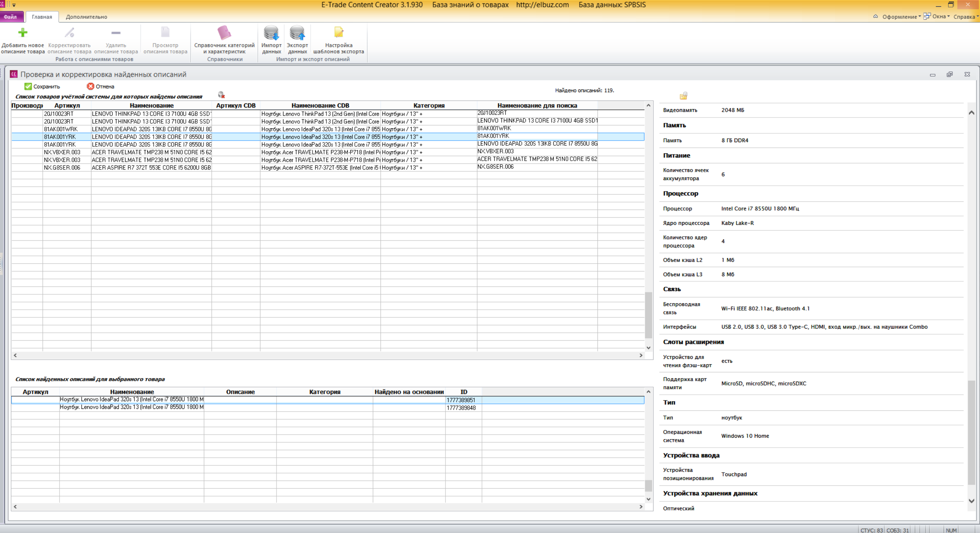Open export templates settings note icon

pos(338,33)
